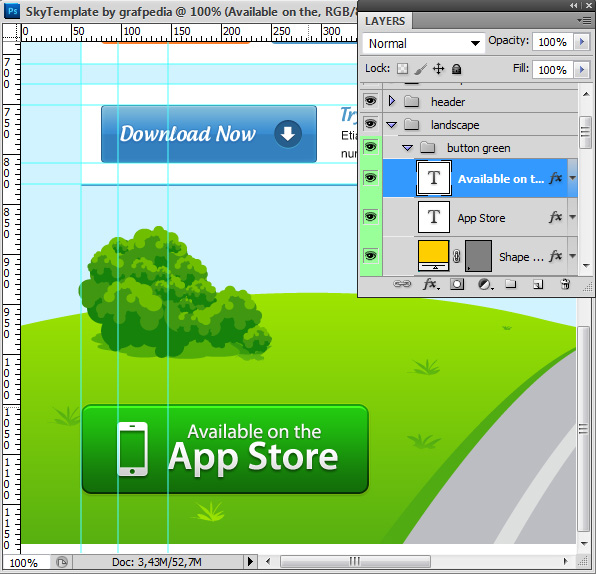Click fx icon on App Store layer

point(555,217)
